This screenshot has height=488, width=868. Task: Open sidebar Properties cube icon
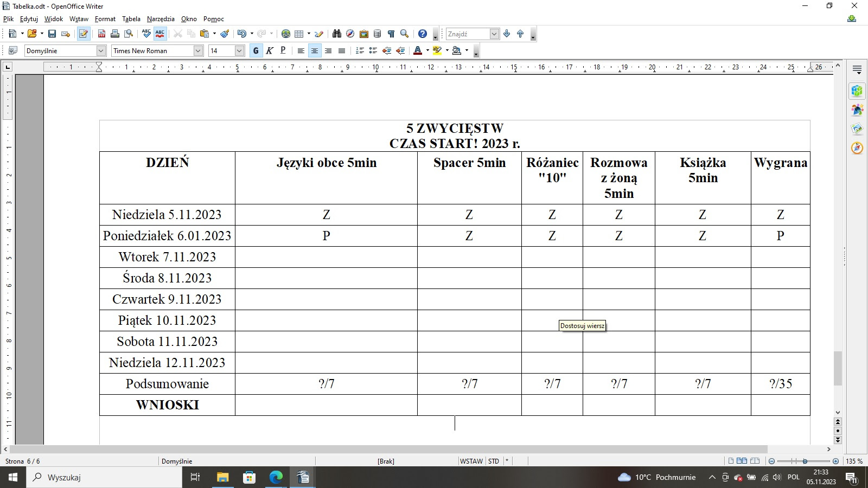(857, 91)
